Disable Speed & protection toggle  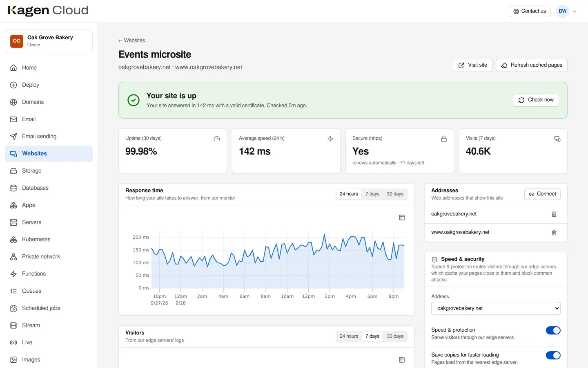coord(553,330)
